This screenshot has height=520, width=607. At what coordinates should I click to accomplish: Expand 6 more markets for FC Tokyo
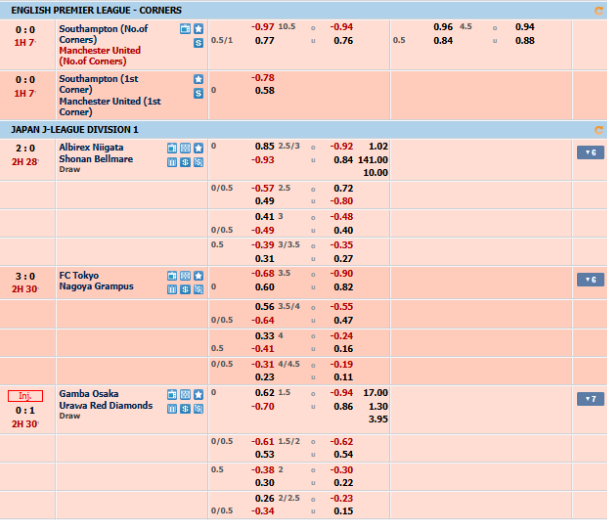coord(590,280)
